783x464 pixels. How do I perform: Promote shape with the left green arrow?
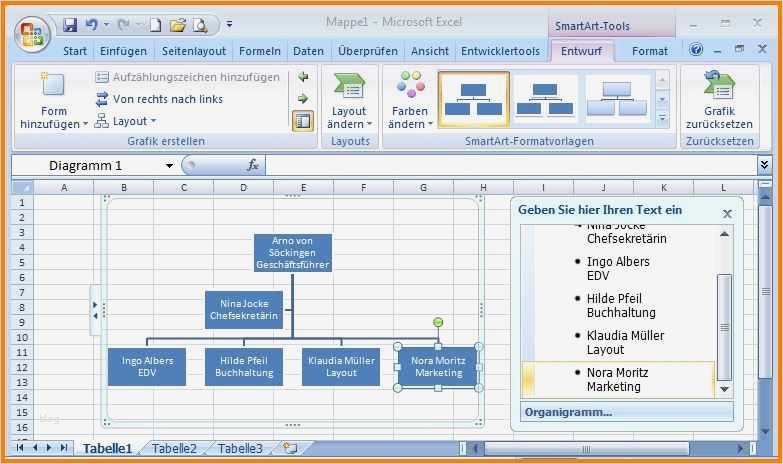[303, 77]
